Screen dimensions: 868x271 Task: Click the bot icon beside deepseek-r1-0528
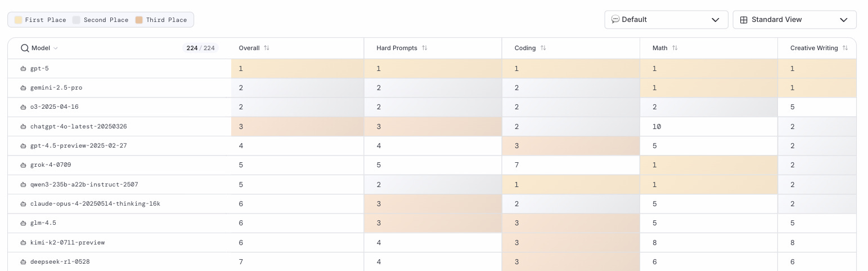point(23,262)
